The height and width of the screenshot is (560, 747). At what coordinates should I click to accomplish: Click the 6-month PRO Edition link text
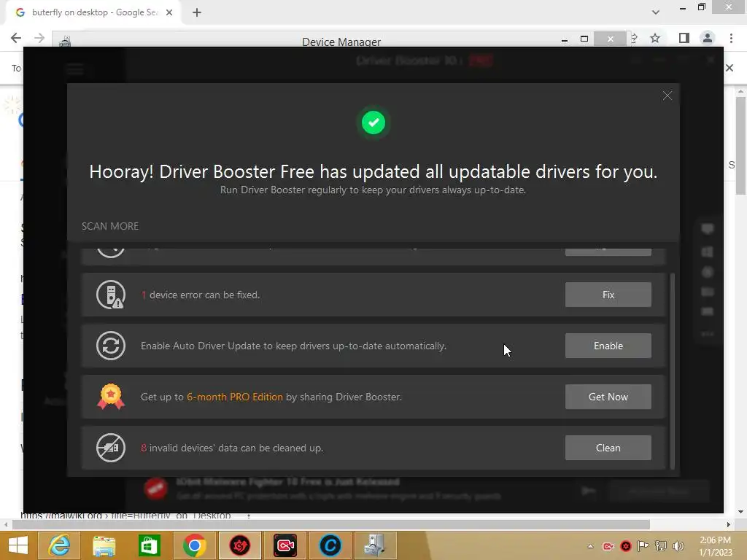pos(234,397)
